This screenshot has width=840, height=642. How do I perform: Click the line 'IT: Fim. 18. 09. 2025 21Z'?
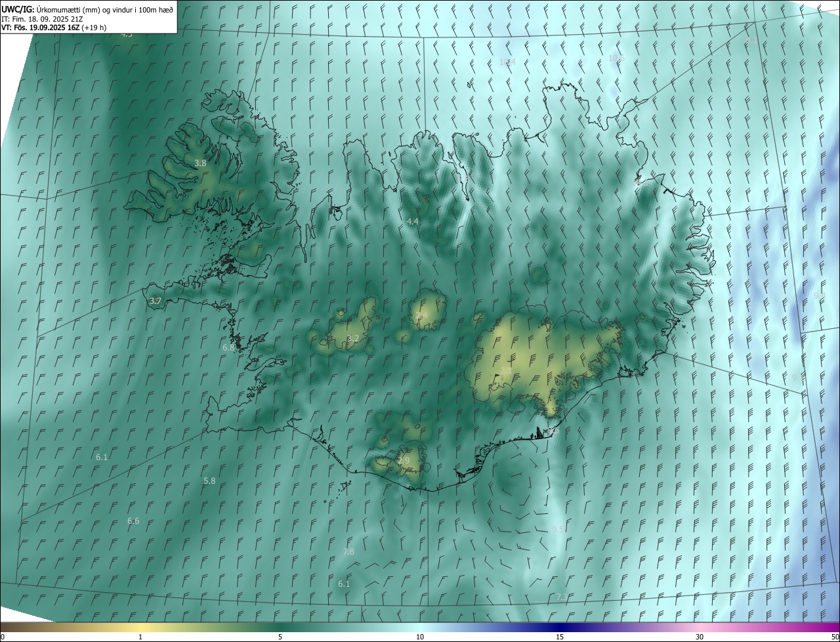(43, 19)
